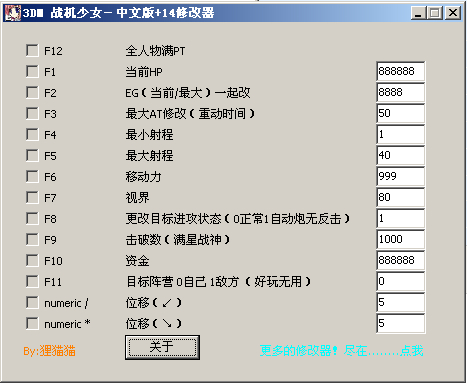Toggle the numeric * 位移 checkbox

click(x=32, y=324)
